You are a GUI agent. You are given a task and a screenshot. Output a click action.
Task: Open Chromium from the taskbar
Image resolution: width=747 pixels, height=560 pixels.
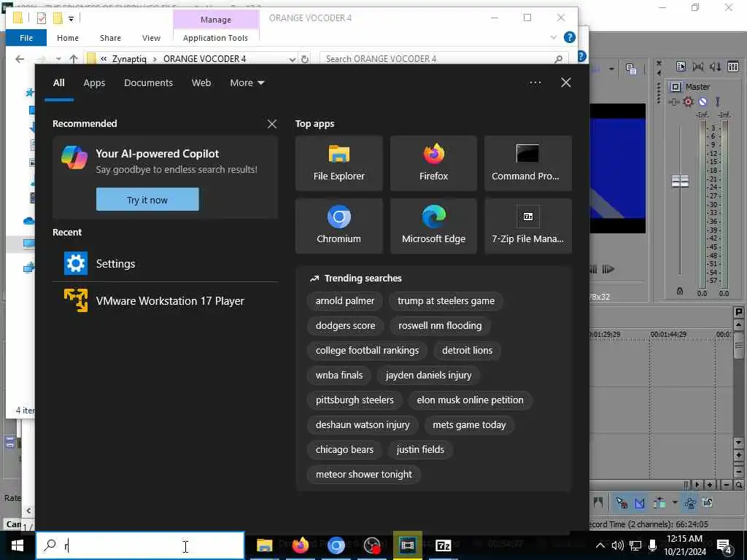[x=336, y=545]
